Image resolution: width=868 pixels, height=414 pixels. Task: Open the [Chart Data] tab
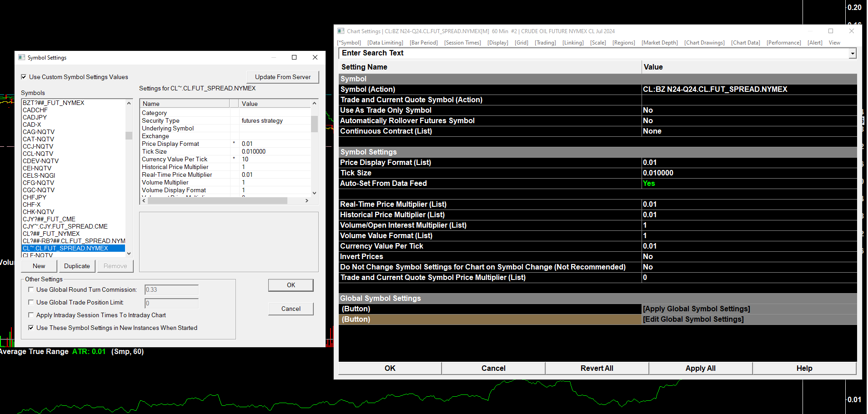pos(746,43)
